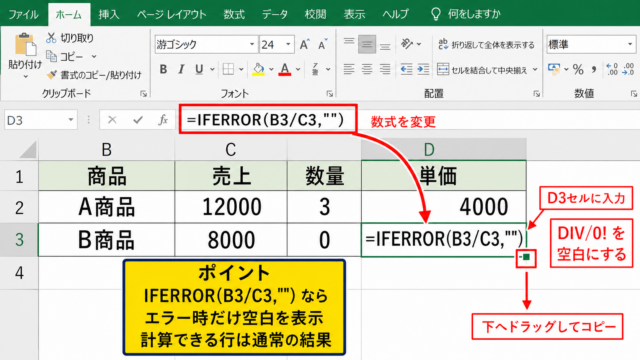640x360 pixels.
Task: Toggle middle vertical alignment
Action: click(x=367, y=44)
